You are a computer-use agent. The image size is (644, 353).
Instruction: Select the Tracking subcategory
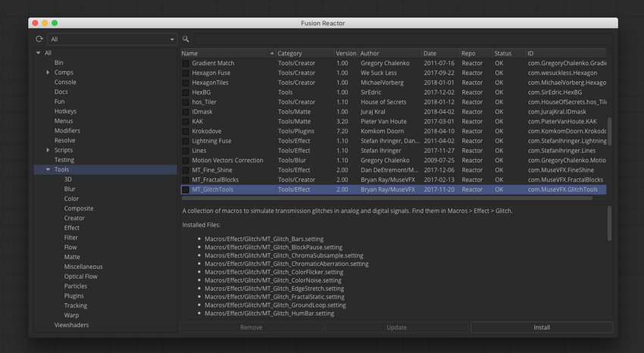pyautogui.click(x=76, y=306)
